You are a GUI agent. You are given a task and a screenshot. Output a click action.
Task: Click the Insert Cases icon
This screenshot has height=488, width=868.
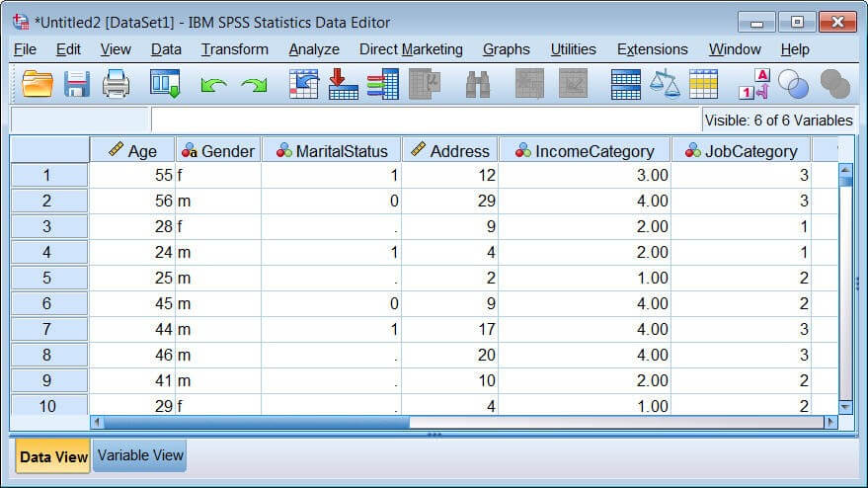pos(529,84)
